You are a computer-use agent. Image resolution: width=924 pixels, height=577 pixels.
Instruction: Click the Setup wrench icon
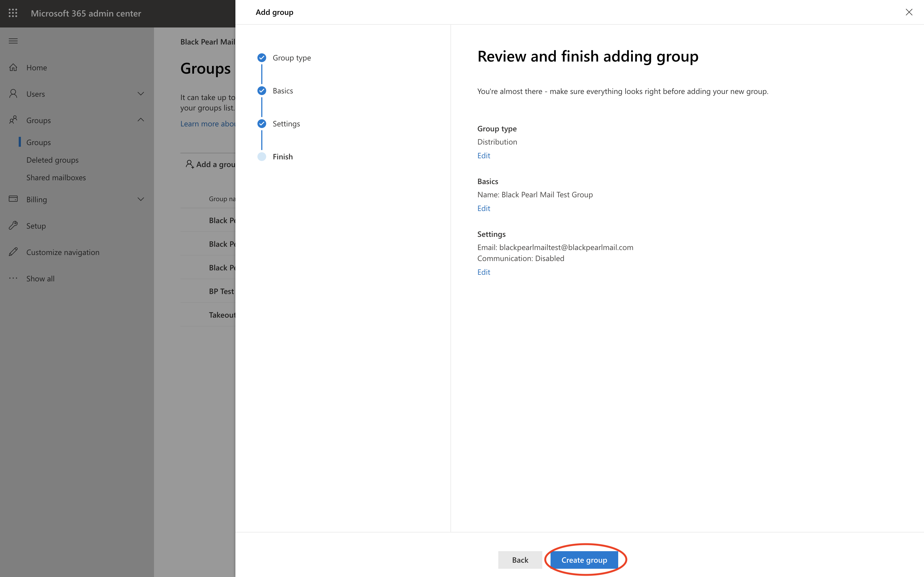(x=13, y=226)
